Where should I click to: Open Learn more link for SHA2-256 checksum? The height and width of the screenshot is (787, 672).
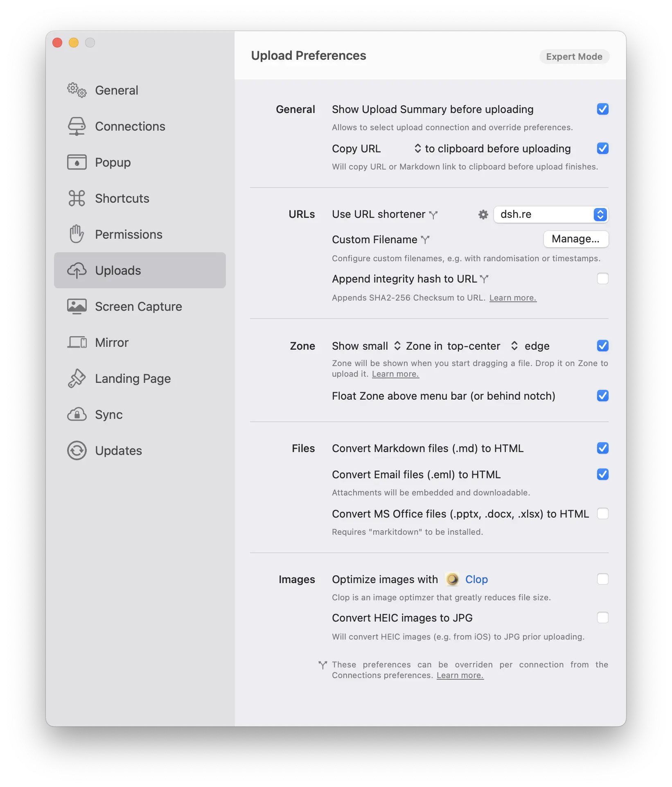(x=512, y=298)
